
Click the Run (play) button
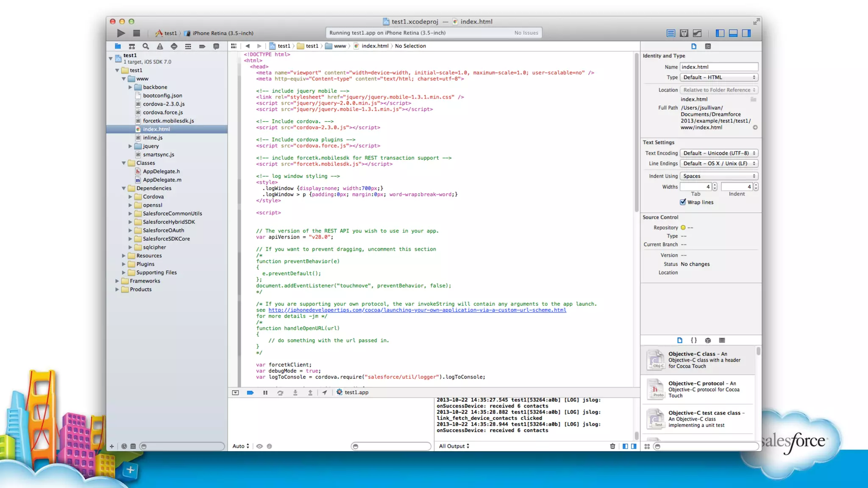click(121, 33)
